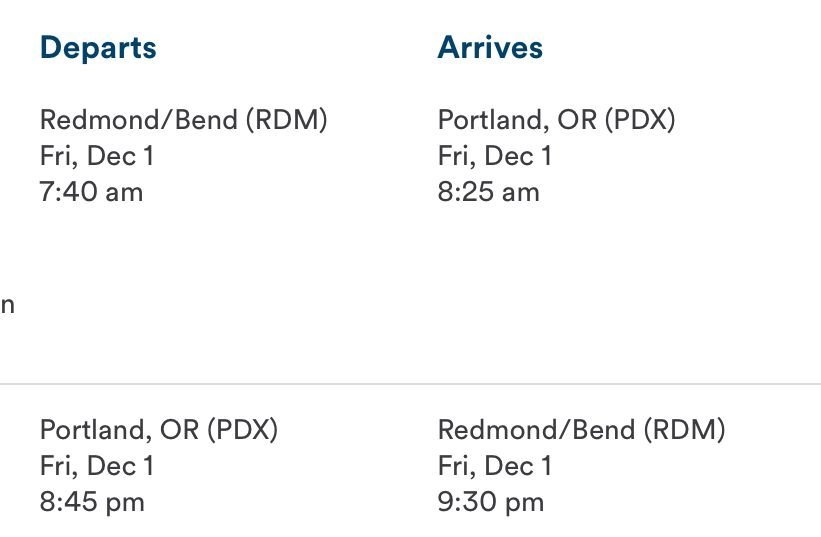The height and width of the screenshot is (537, 821).
Task: Click the Departs column header
Action: pyautogui.click(x=98, y=48)
